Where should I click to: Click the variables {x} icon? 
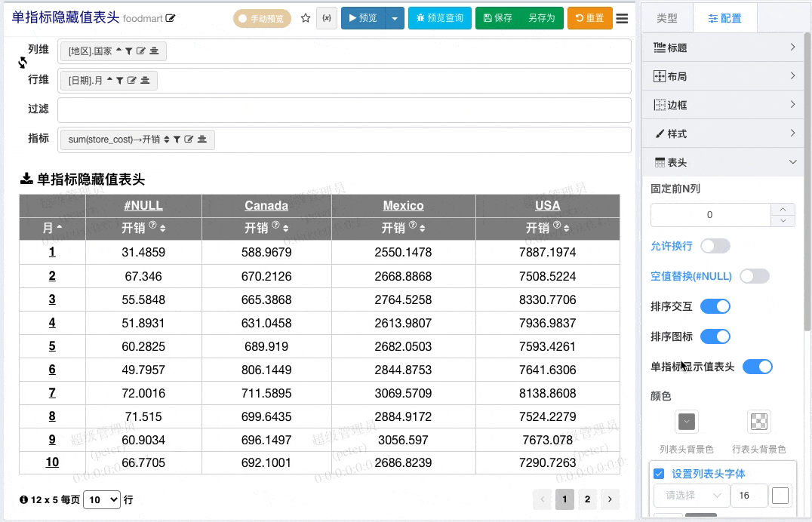click(327, 18)
